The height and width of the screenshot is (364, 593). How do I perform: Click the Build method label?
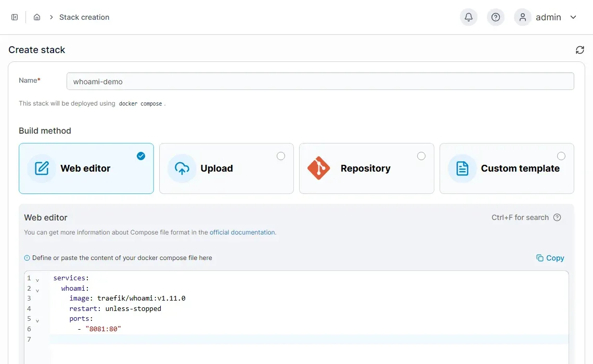pyautogui.click(x=45, y=131)
